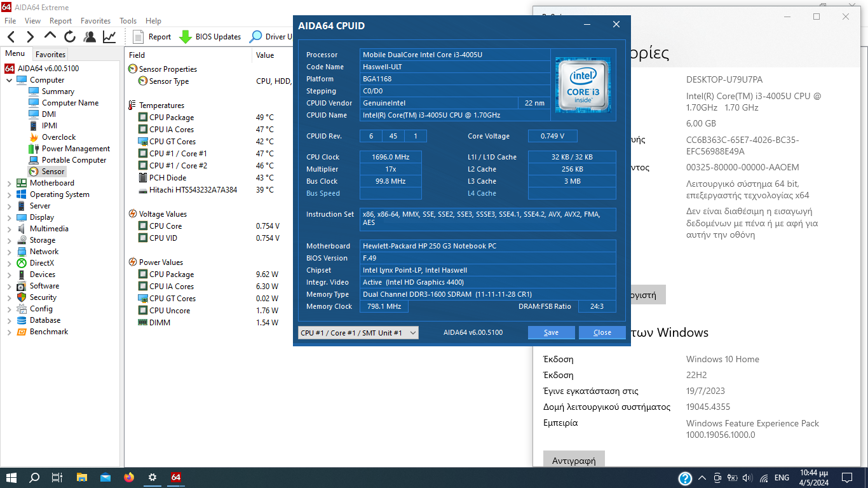Open Driver Updates from the toolbar
The width and height of the screenshot is (868, 488).
coord(271,37)
